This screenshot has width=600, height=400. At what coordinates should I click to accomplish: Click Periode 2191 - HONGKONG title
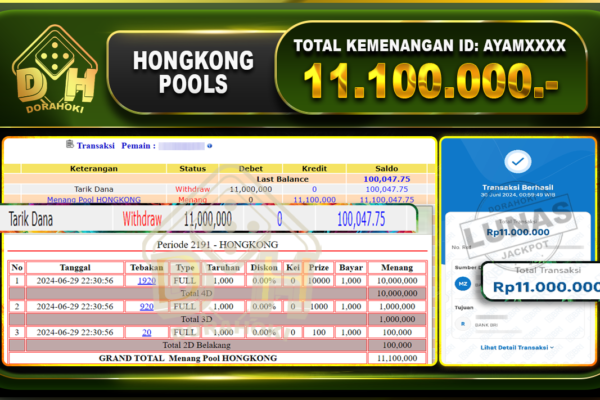click(x=217, y=245)
